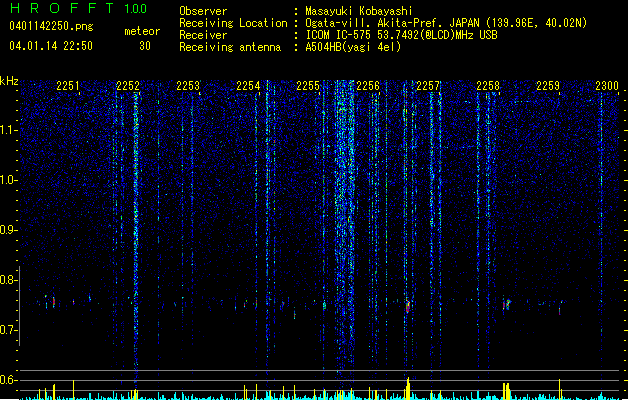Click the 0.6 kHz axis label

tap(8, 380)
